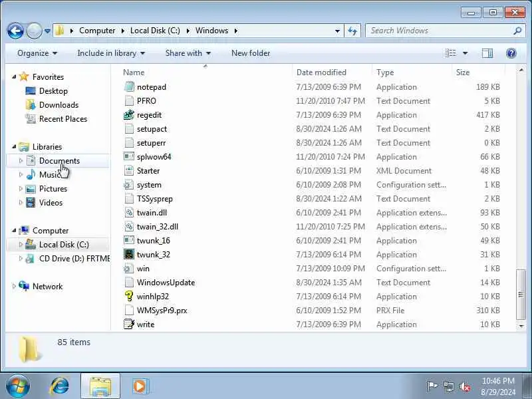Sort by the Size column header
Viewport: 532px width, 399px height.
463,72
